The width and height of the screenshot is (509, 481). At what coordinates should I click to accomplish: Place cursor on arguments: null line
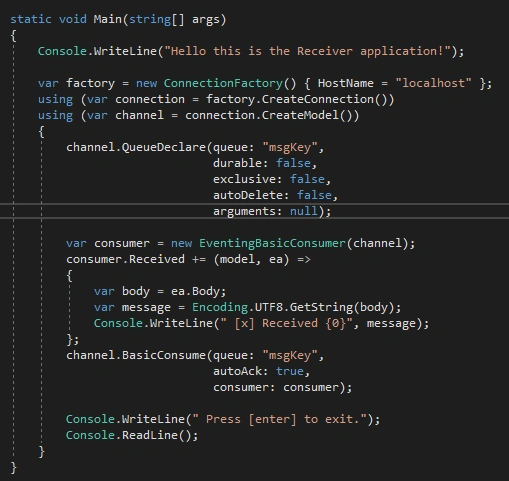point(254,211)
